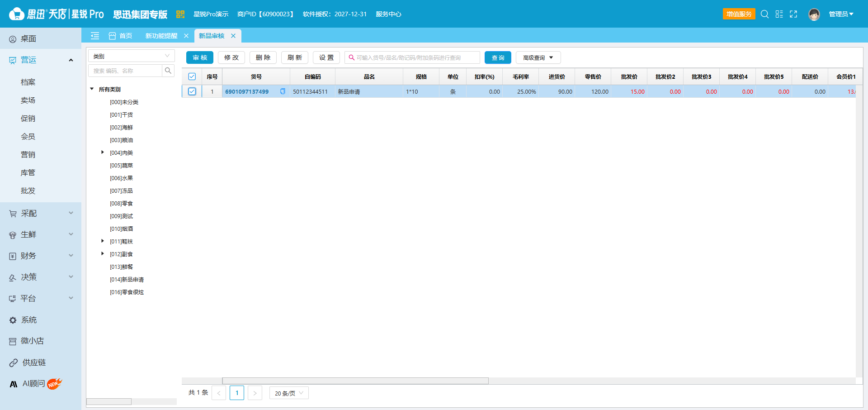This screenshot has width=868, height=410.
Task: Open 档案 under 营运
Action: (x=28, y=82)
